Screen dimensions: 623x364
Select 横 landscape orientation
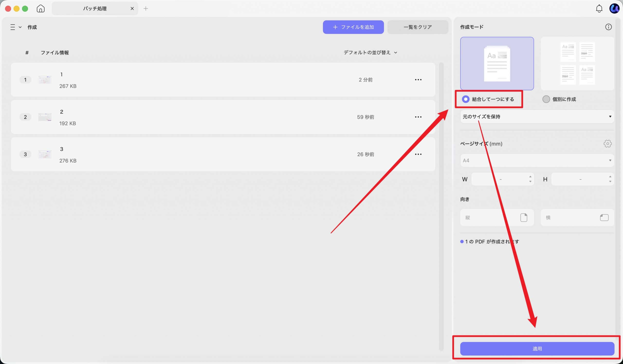pyautogui.click(x=577, y=218)
